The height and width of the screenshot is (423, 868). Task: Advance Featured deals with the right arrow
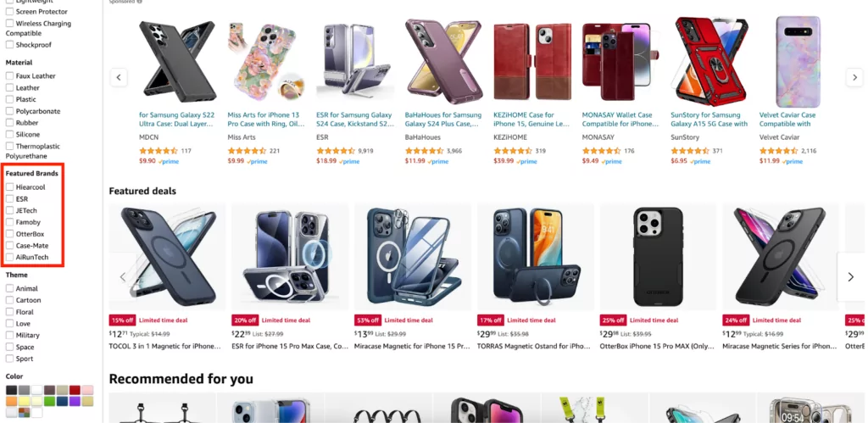[x=851, y=277]
